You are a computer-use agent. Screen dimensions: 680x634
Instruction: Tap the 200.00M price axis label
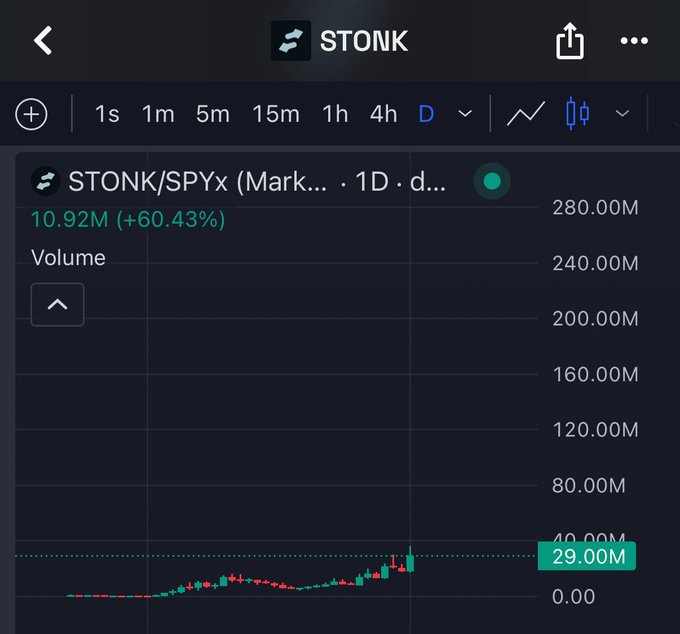[x=595, y=319]
